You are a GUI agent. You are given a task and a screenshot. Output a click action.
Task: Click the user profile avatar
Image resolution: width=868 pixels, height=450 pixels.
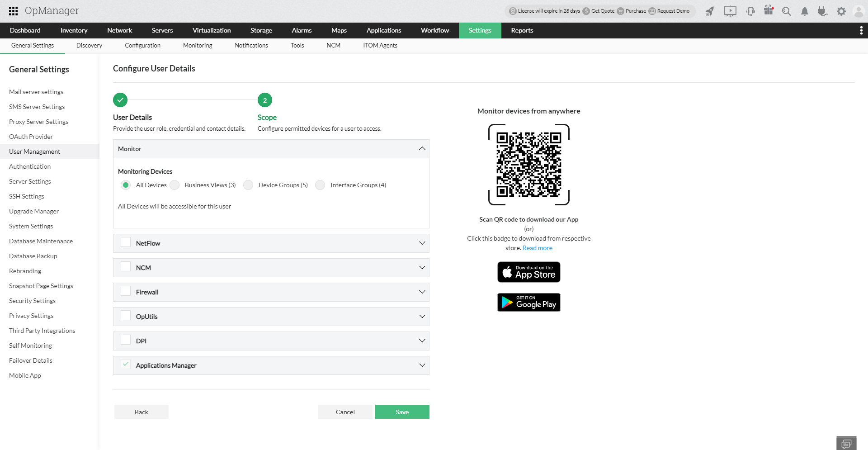pyautogui.click(x=859, y=11)
